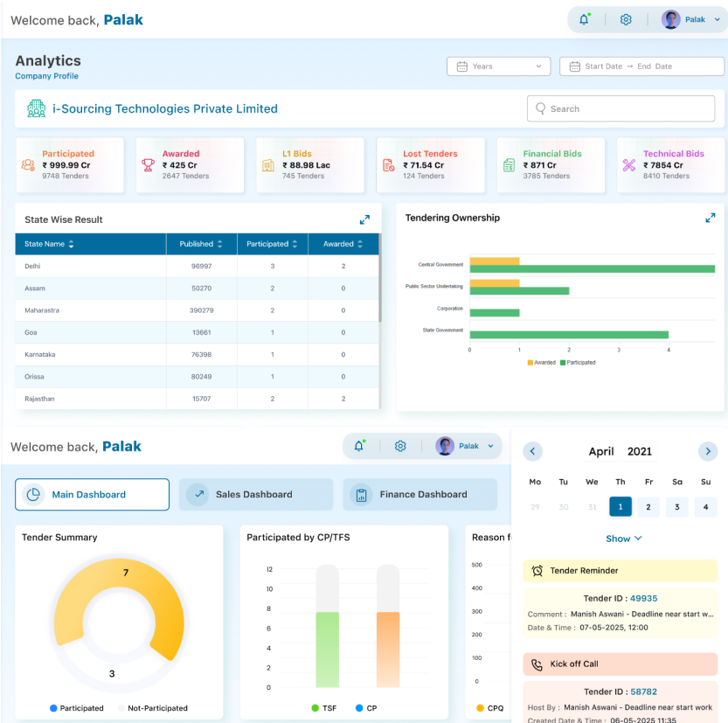Toggle Participated legend in Tender Summary
This screenshot has width=728, height=723.
tap(77, 708)
